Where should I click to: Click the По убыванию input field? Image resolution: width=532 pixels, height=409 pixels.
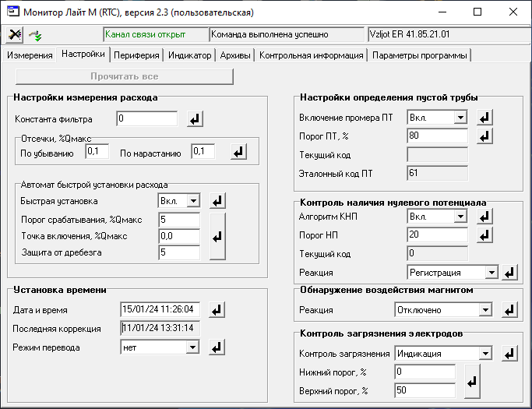[x=97, y=151]
